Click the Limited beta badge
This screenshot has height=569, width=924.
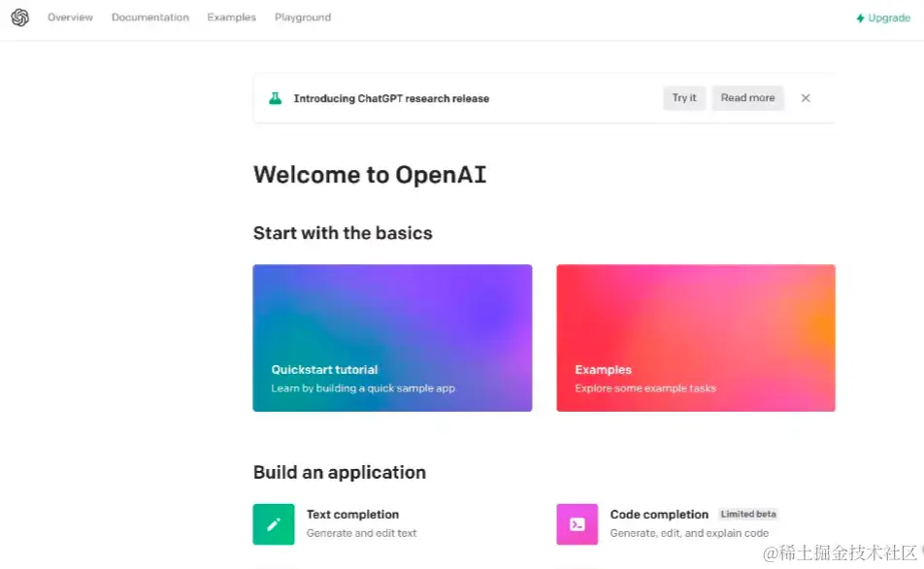pos(748,515)
